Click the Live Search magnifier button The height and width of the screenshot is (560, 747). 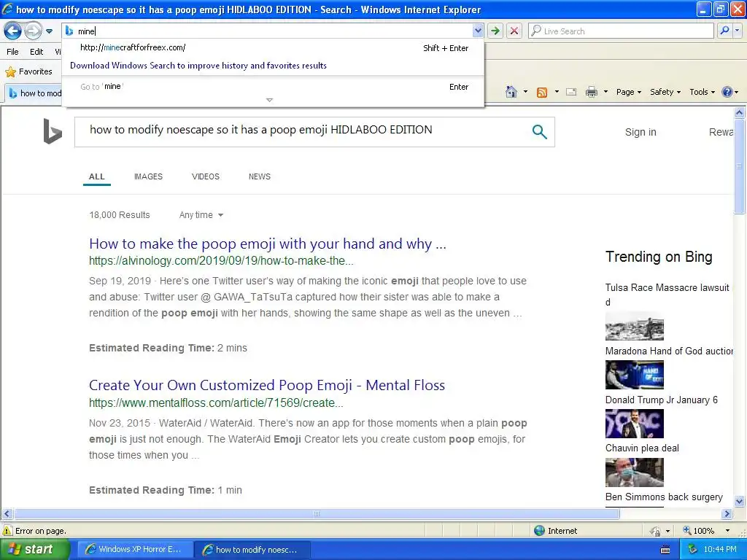(724, 31)
